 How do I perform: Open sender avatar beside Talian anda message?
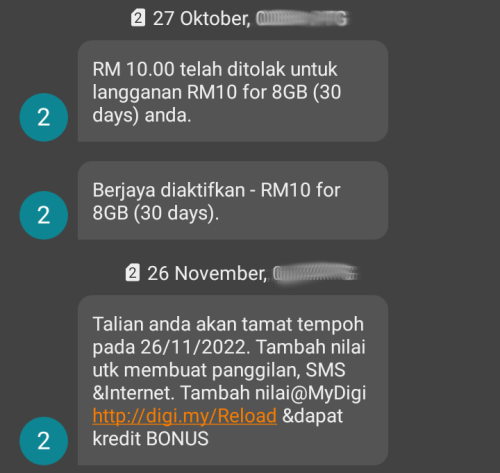(44, 441)
